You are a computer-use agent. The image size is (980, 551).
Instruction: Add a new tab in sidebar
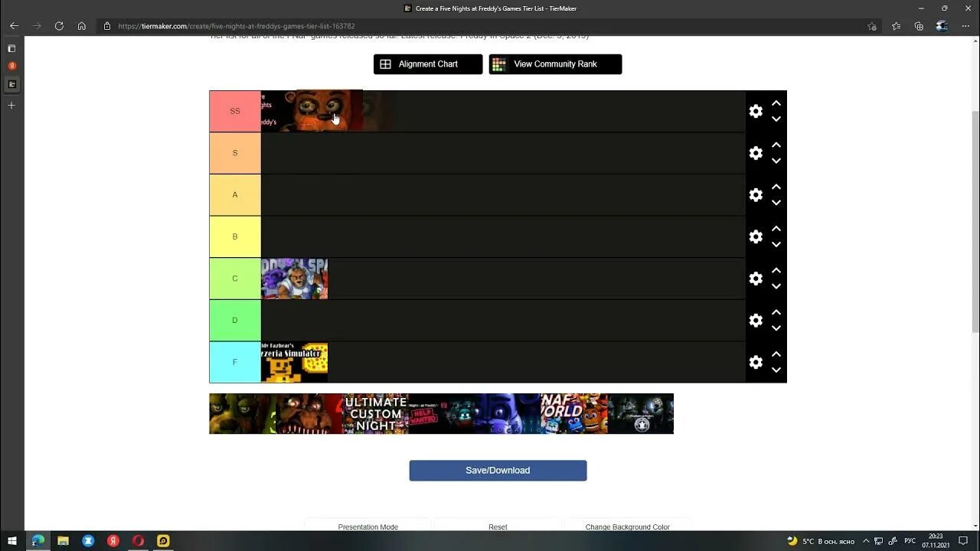11,105
